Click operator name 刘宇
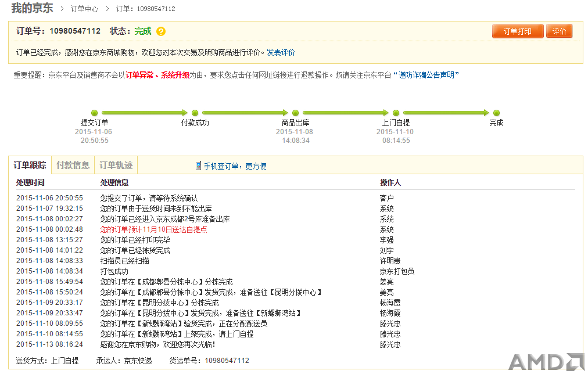588x374 pixels. 386,250
